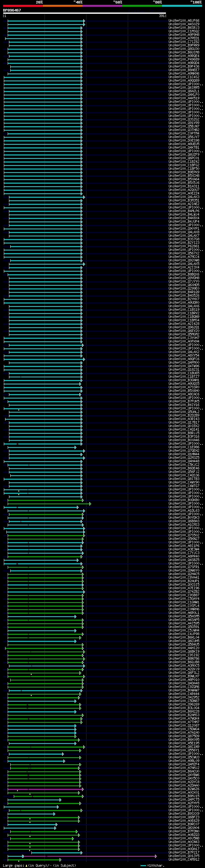205x868 pixels.
Task: Select hit label UniRef100_C5KJC2
Action: [x=184, y=465]
